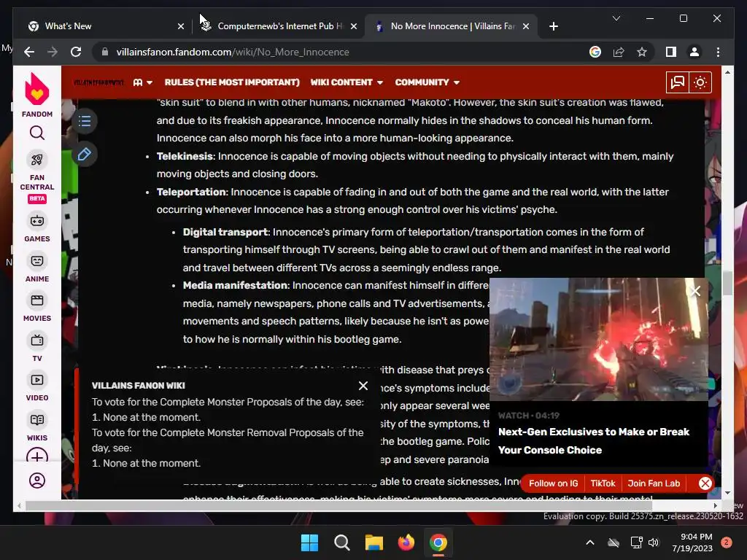Screen dimensions: 747x560
Task: Open Chrome tab search chevron
Action: tap(616, 18)
